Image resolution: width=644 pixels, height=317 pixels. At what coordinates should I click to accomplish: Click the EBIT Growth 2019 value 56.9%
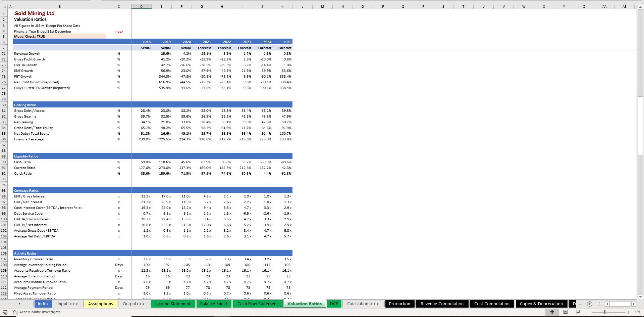pyautogui.click(x=166, y=71)
